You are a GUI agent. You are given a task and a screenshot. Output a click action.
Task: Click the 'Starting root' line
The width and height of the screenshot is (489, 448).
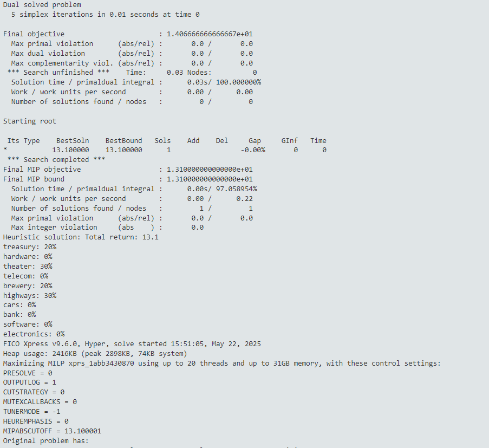[29, 121]
